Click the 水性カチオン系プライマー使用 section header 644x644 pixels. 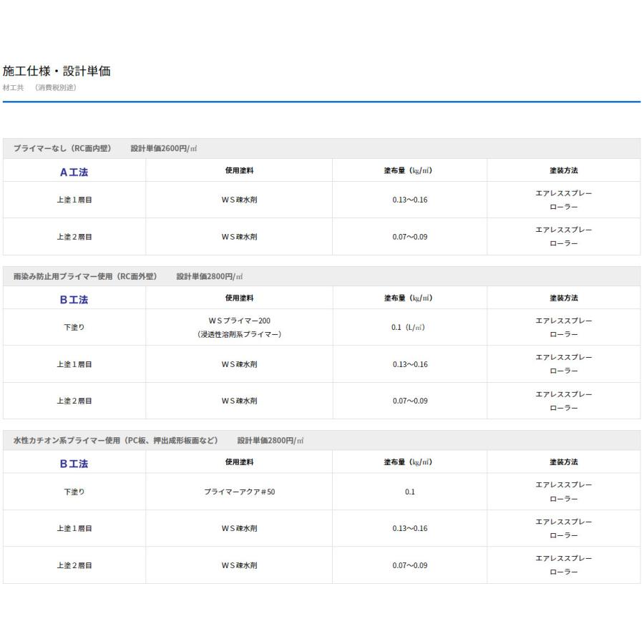[x=114, y=440]
